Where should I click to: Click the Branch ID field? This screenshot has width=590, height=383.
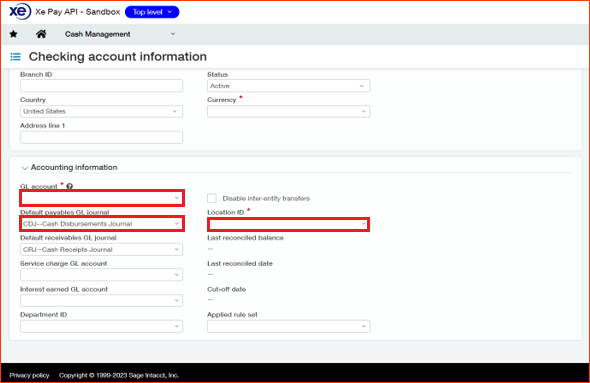point(101,86)
